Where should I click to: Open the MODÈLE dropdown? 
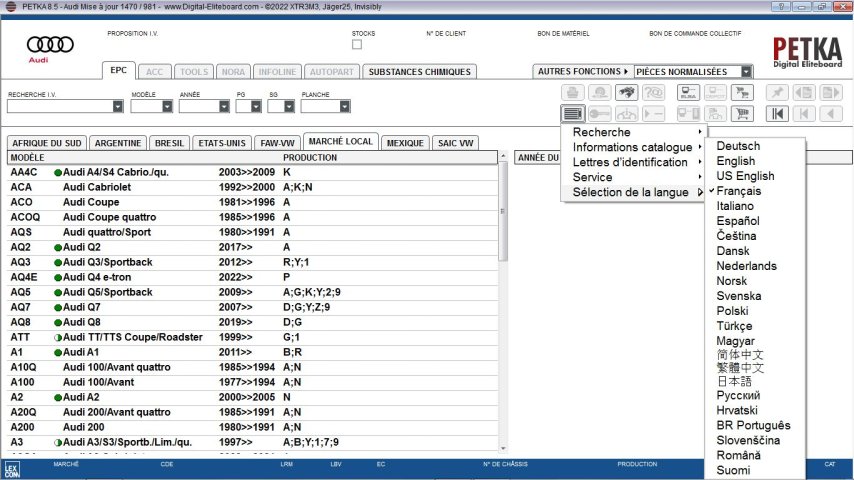pyautogui.click(x=167, y=107)
